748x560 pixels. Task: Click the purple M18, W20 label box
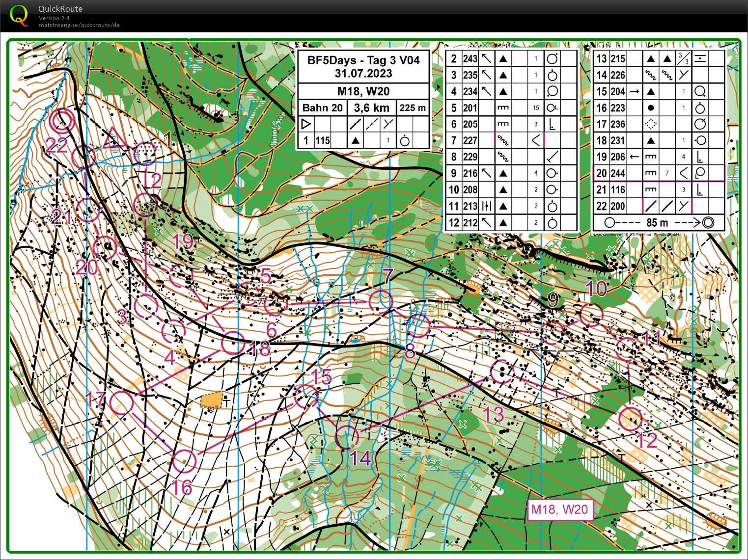point(559,509)
